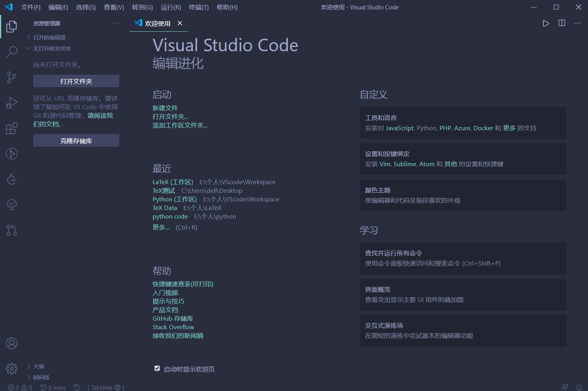This screenshot has height=391, width=588.
Task: Open recent TeX测试 folder
Action: [x=164, y=191]
